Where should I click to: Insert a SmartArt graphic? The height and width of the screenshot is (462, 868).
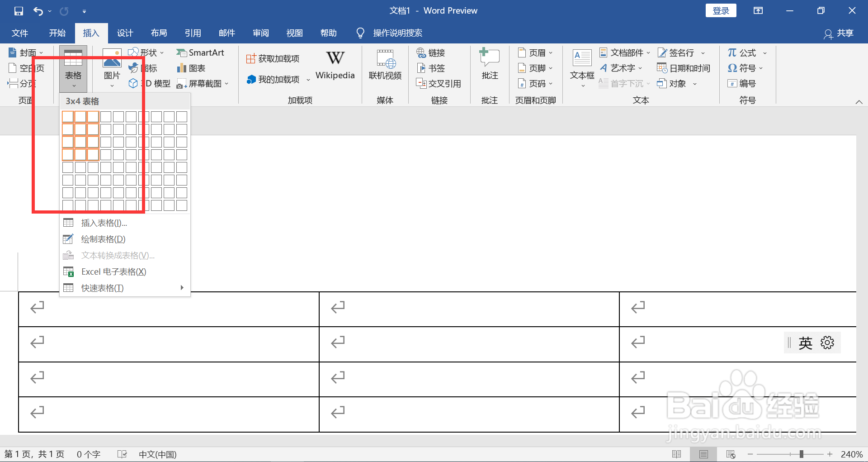pyautogui.click(x=200, y=53)
